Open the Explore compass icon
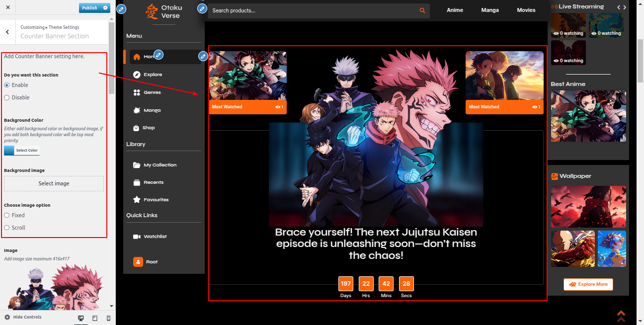Viewport: 644px width, 325px height. pyautogui.click(x=137, y=75)
